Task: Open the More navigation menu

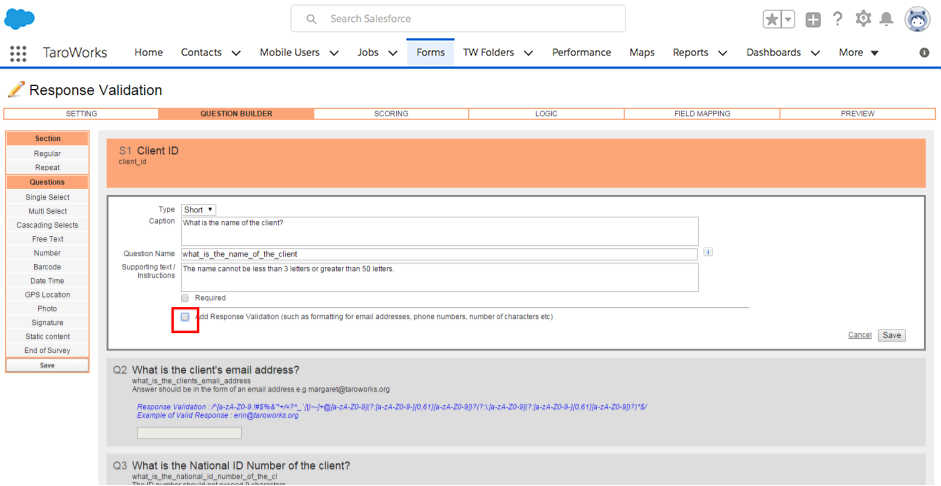Action: 859,52
